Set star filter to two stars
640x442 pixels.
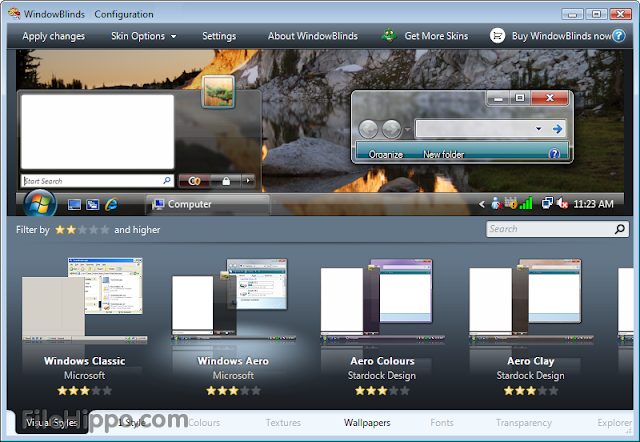(x=71, y=230)
